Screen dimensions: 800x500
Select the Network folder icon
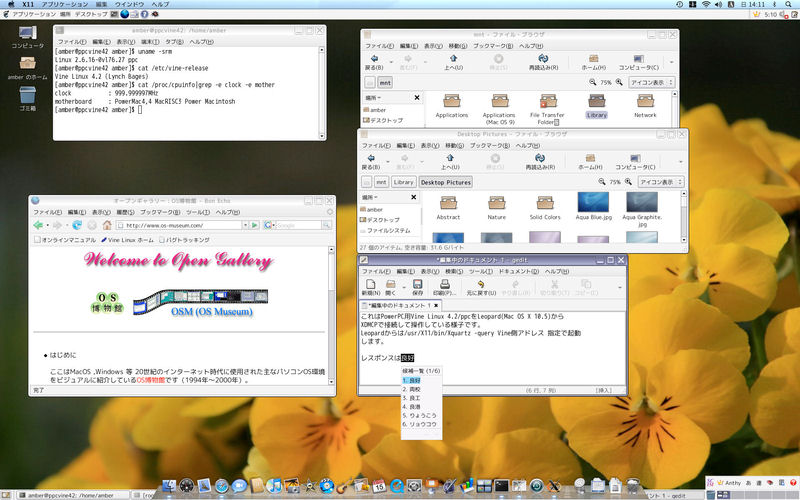(645, 106)
